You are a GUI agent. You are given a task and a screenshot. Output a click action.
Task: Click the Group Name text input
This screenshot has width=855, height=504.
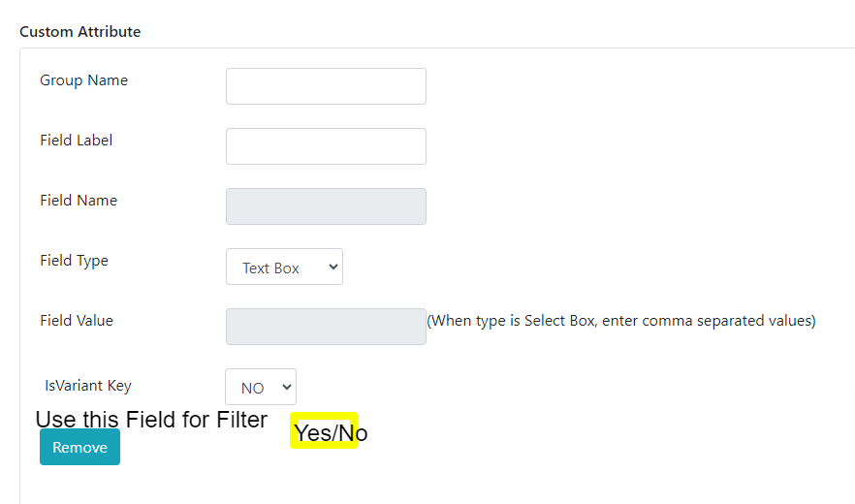click(x=326, y=86)
